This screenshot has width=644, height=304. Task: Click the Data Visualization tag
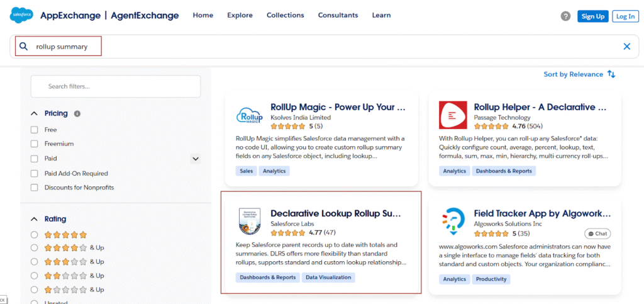point(328,278)
